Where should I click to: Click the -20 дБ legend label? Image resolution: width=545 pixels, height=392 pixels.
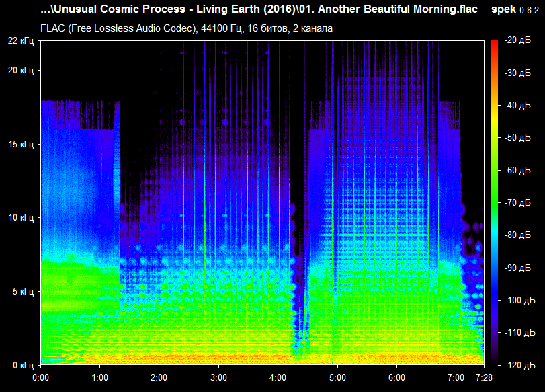(x=517, y=40)
